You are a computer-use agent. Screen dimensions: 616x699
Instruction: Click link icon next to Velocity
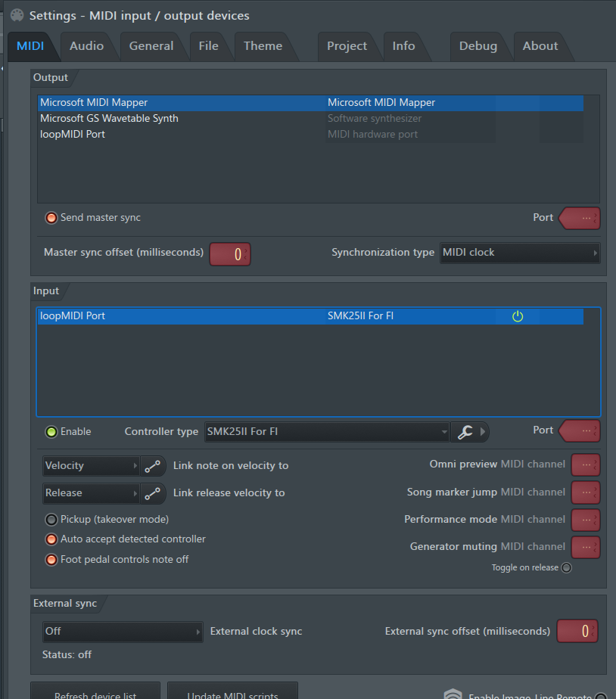pyautogui.click(x=153, y=466)
